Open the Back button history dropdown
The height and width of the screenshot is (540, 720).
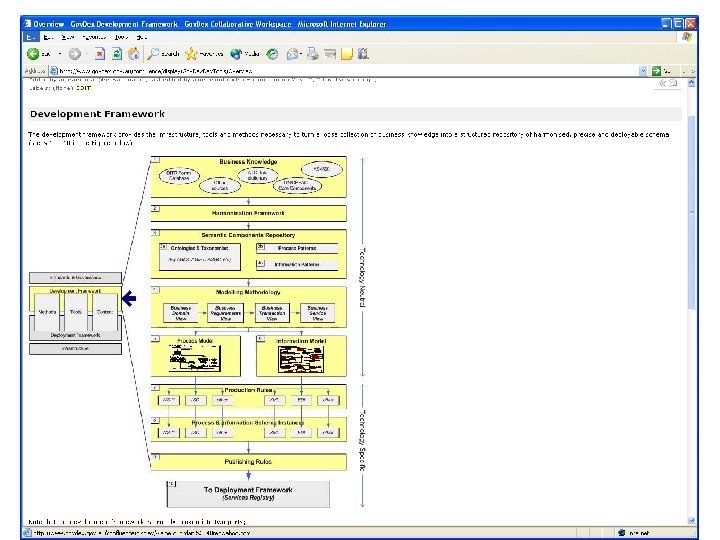click(59, 54)
